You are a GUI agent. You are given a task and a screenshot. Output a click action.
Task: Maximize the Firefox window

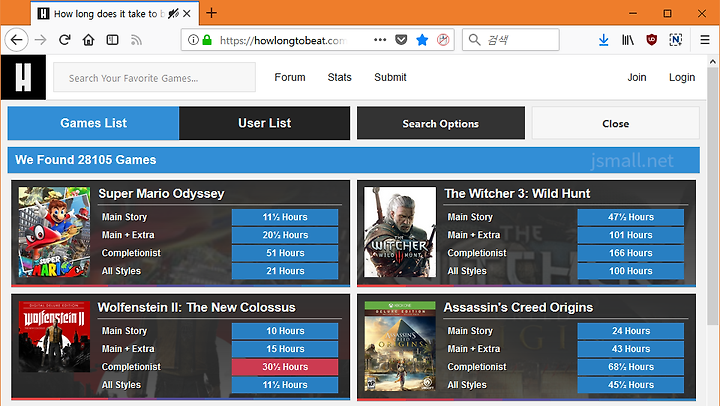667,13
